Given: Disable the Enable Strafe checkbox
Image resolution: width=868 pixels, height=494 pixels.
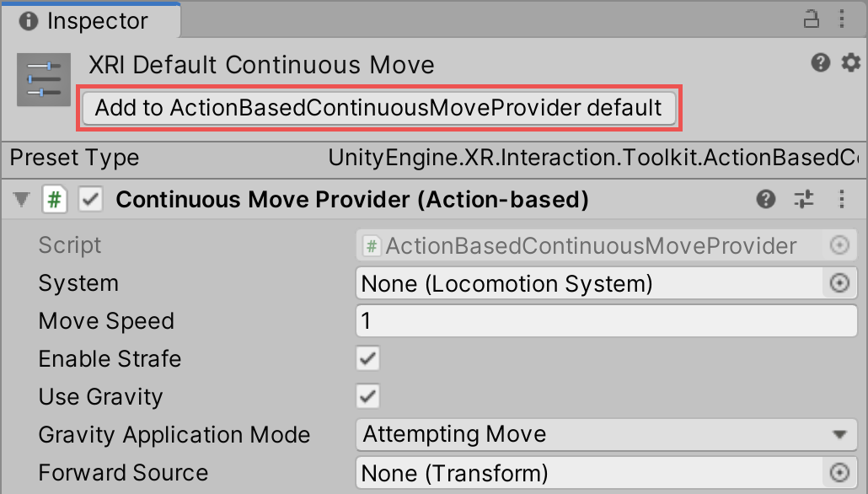Looking at the screenshot, I should (367, 358).
